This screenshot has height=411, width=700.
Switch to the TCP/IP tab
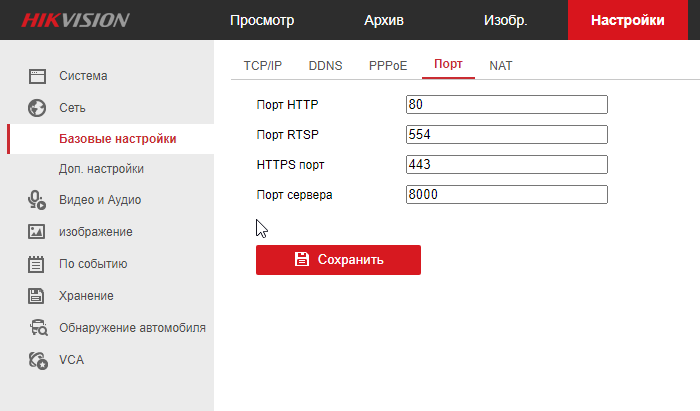click(263, 66)
